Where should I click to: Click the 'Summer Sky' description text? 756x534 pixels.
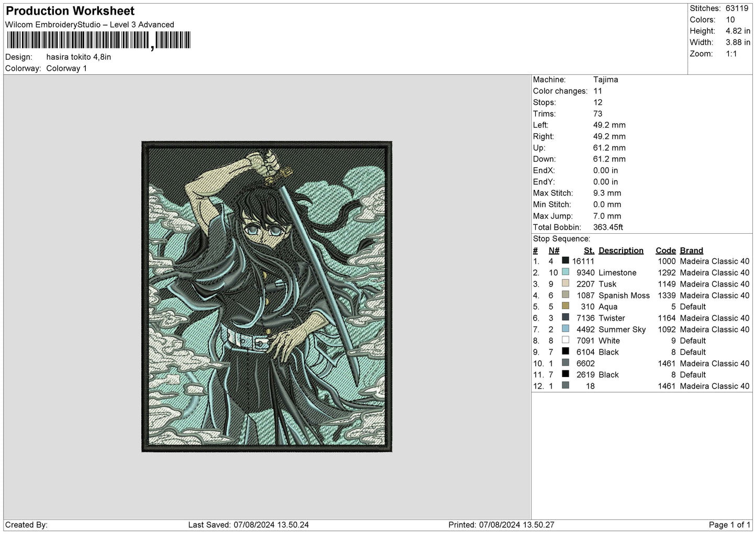click(622, 330)
